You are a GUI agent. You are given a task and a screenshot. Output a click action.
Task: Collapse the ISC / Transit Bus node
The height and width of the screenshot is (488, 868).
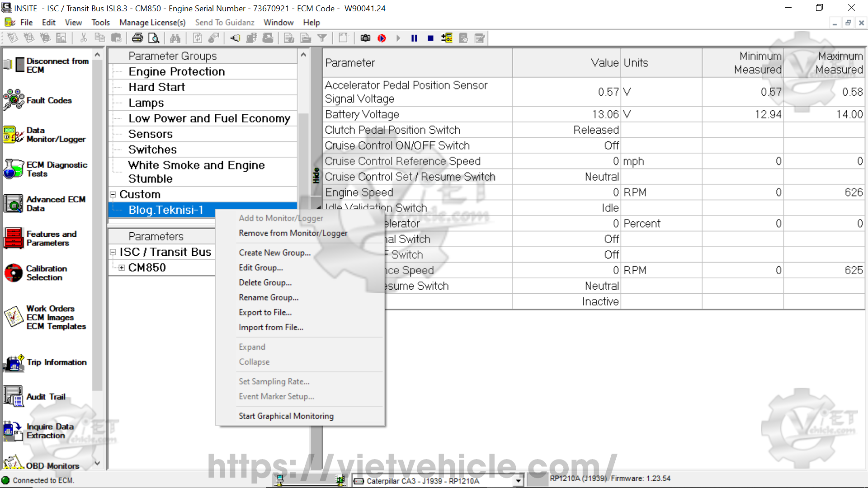pyautogui.click(x=113, y=253)
